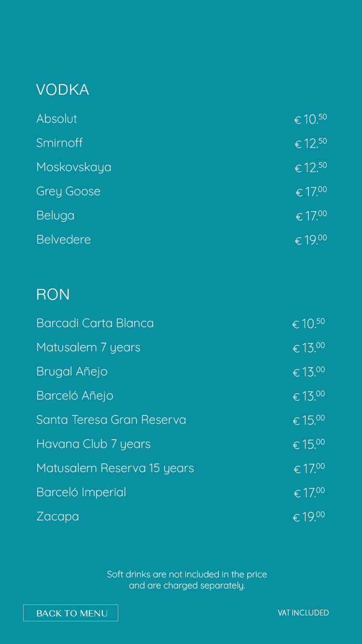Click the VAT INCLUDED label

tap(303, 613)
